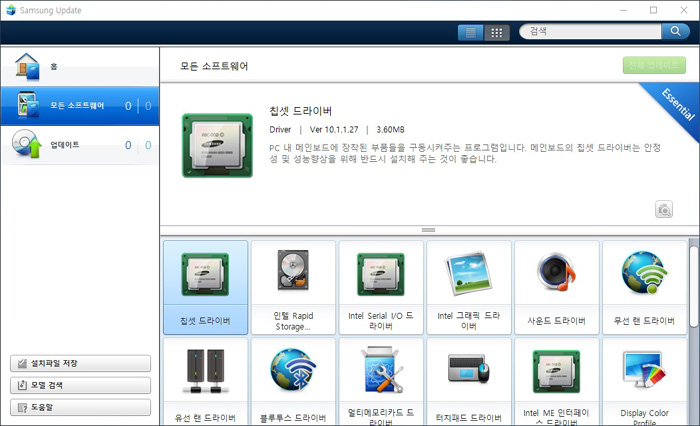Screen dimensions: 700x426
Task: Click the Samsung Update title bar icon
Action: click(11, 10)
